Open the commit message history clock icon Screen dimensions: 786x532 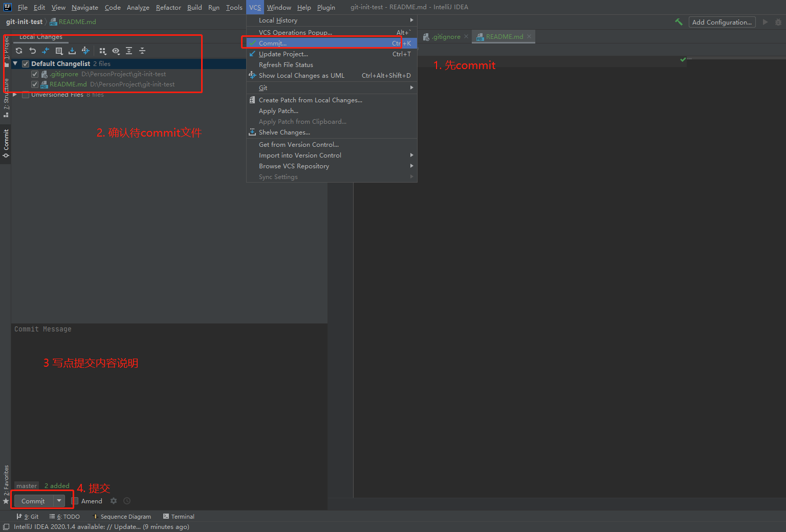[x=127, y=501]
